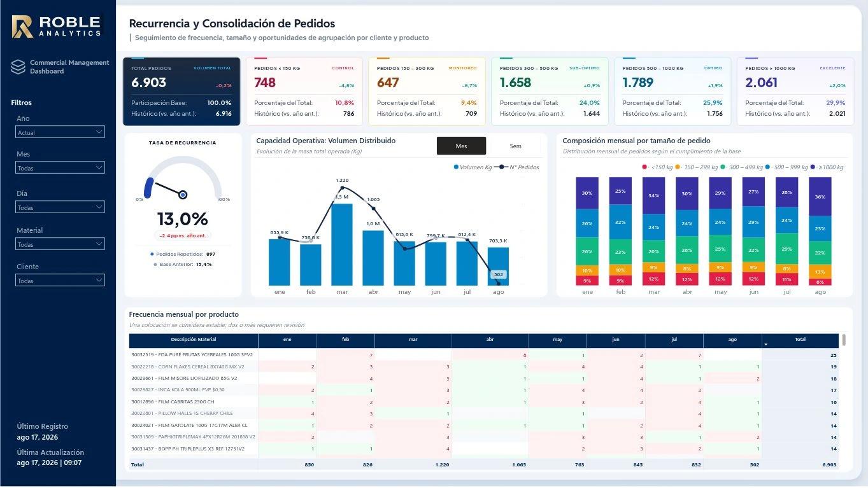Click the Última Actualización timestamp
The width and height of the screenshot is (868, 488).
point(49,463)
